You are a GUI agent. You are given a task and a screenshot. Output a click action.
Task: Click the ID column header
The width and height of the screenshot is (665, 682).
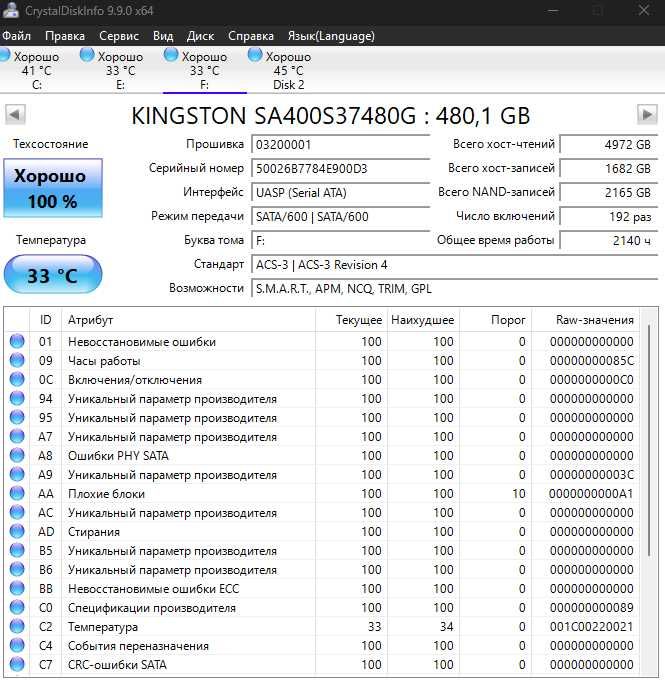click(46, 320)
